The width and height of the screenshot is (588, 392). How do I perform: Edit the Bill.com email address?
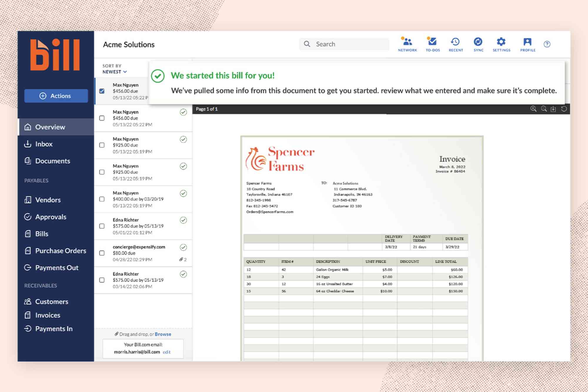point(167,352)
